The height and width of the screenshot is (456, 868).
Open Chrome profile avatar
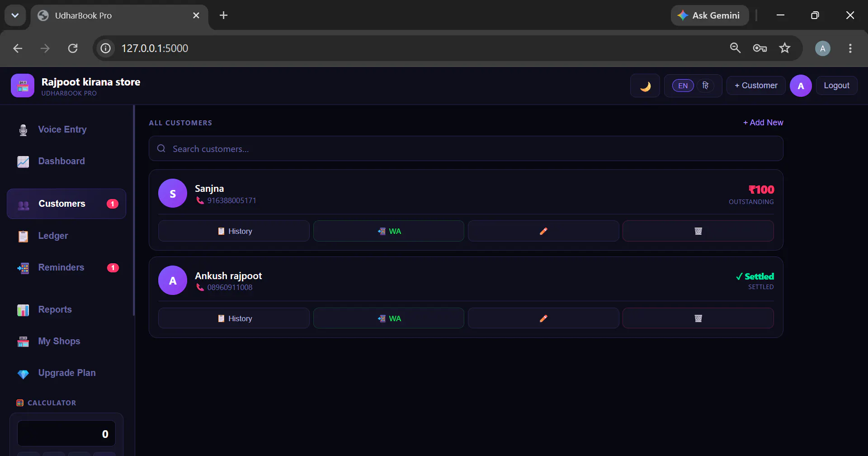coord(822,48)
